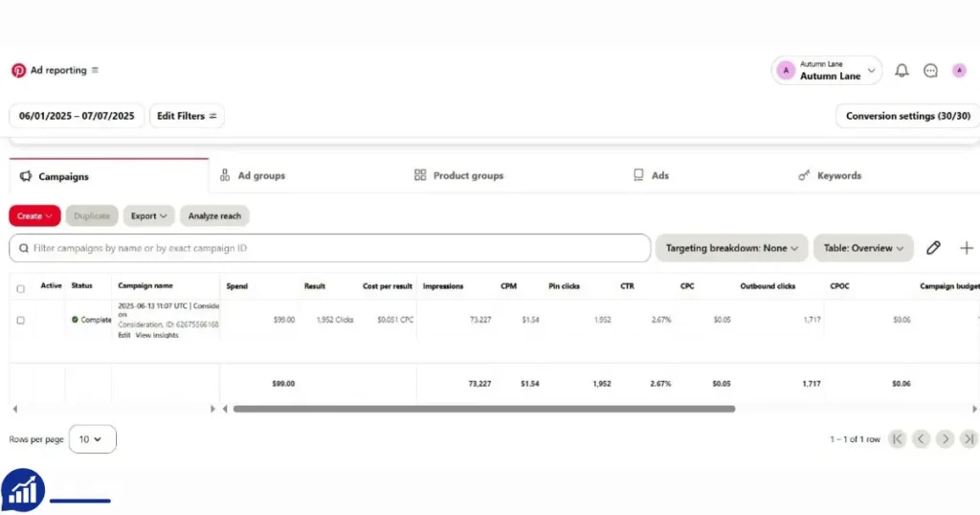Viewport: 980px width, 515px height.
Task: Open the notifications bell
Action: pyautogui.click(x=902, y=71)
